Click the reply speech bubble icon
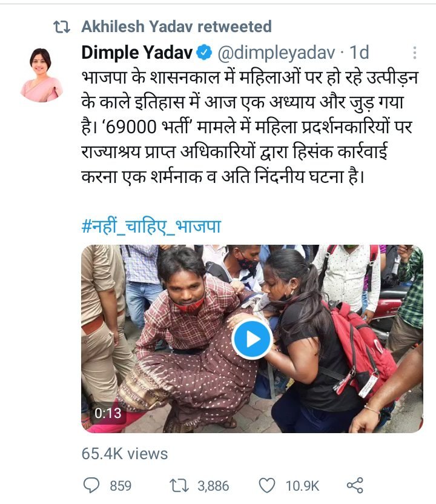Image resolution: width=436 pixels, height=504 pixels. (91, 485)
